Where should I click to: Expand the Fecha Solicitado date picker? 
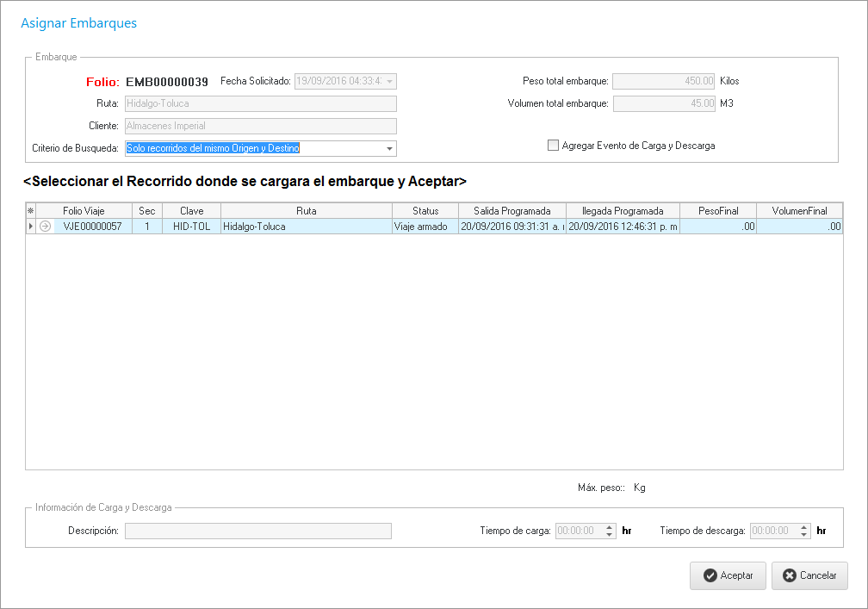point(389,82)
